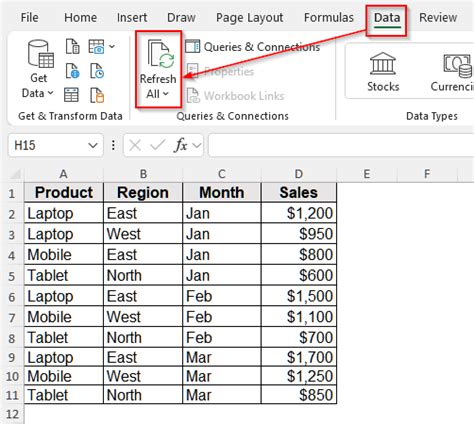The height and width of the screenshot is (424, 474).
Task: Click the formula bar options dots
Action: tap(113, 145)
